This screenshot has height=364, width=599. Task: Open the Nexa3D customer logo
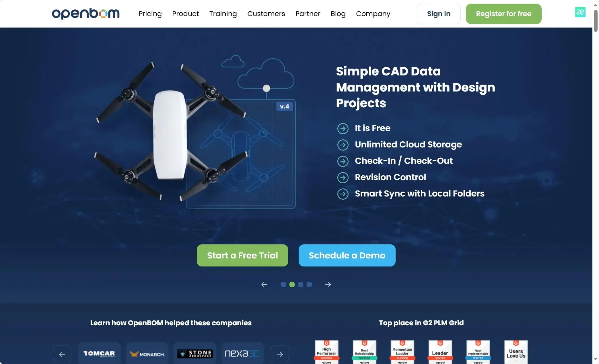click(x=242, y=353)
